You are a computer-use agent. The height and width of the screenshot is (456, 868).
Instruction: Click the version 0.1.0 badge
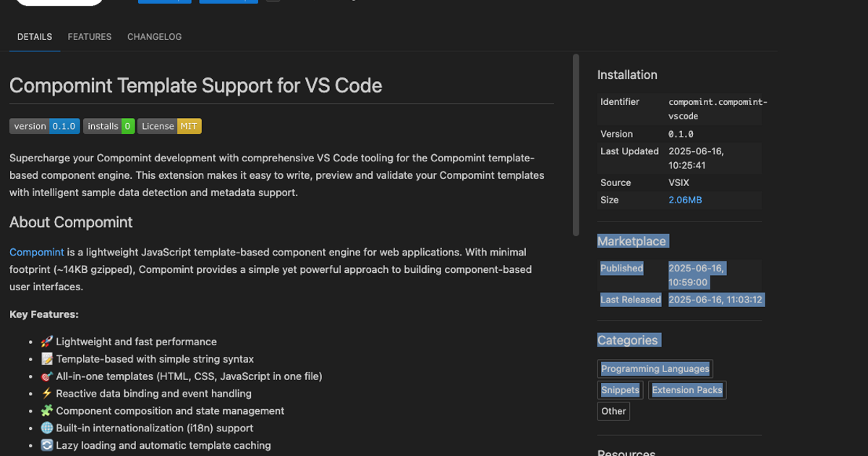click(x=44, y=126)
